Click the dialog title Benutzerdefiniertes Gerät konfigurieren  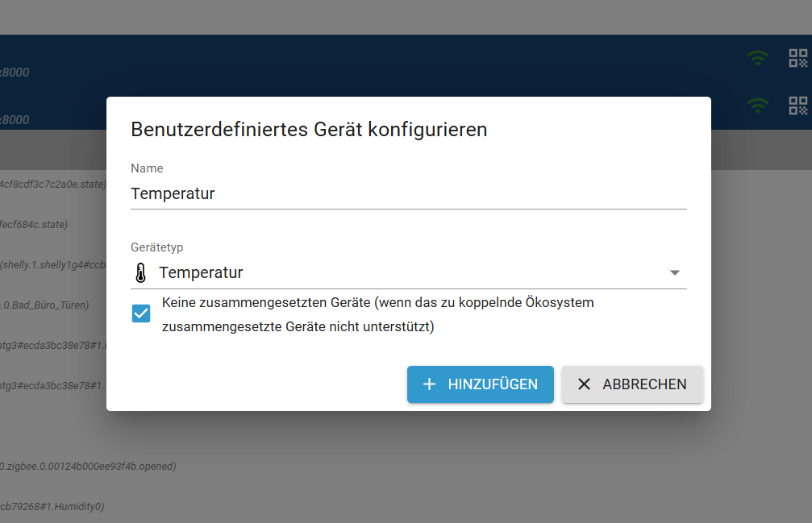tap(309, 129)
